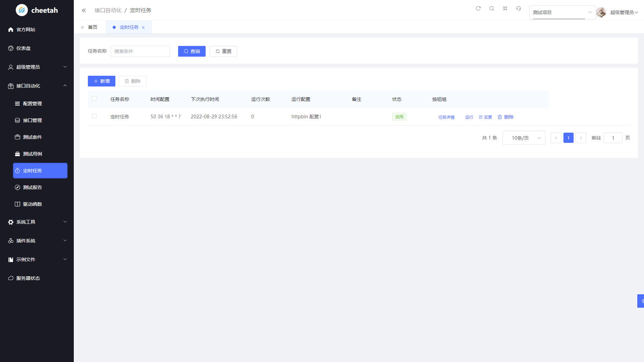Click the refresh icon in top bar
Viewport: 644px width, 362px height.
click(478, 8)
